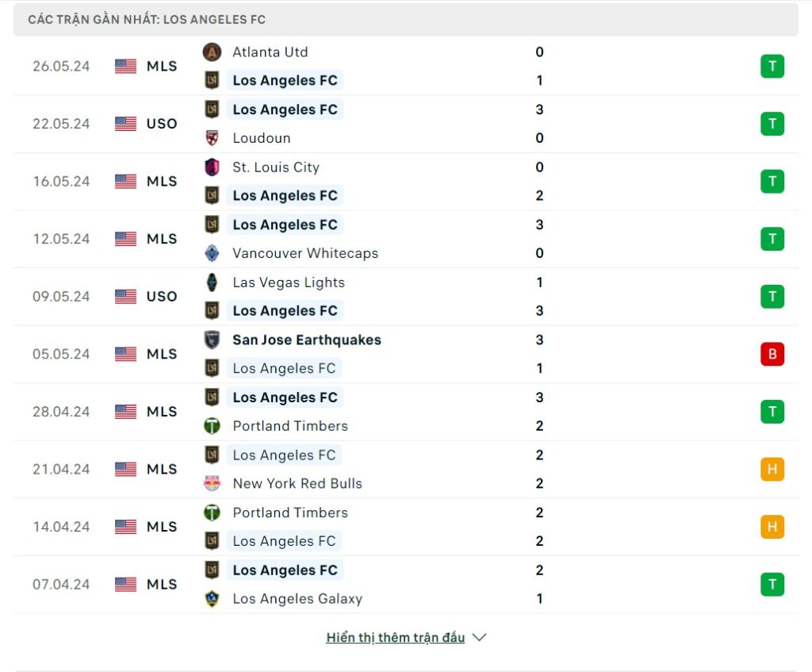
Task: Open the Atlanta Utd team link
Action: [270, 52]
